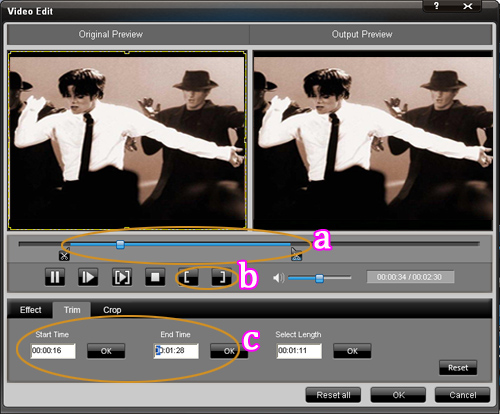Confirm Start Time with its OK button
The image size is (500, 414).
(106, 351)
